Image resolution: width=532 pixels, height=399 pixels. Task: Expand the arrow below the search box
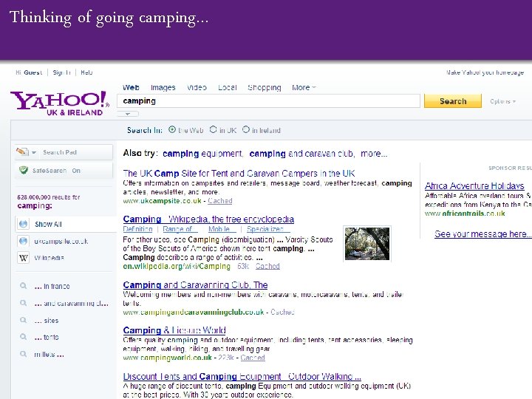click(128, 114)
